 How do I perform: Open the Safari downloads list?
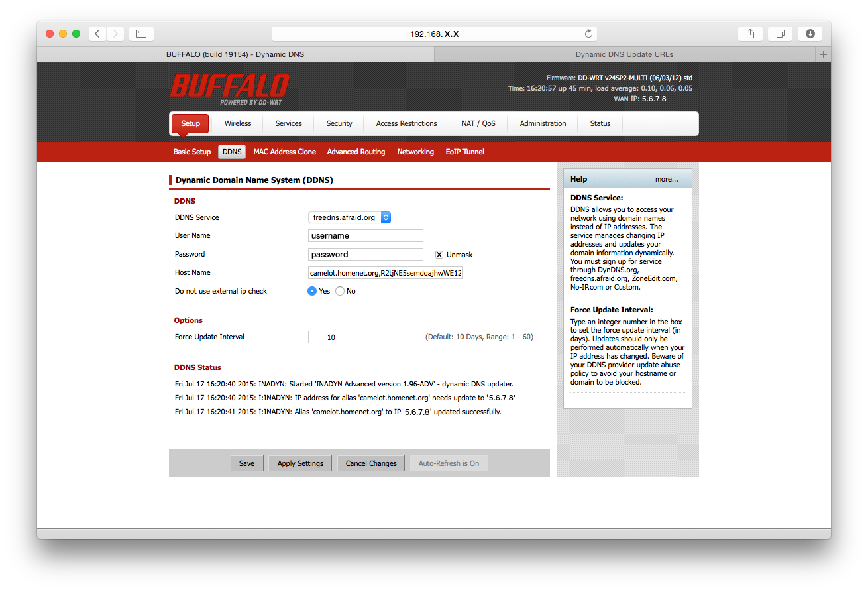pos(810,33)
